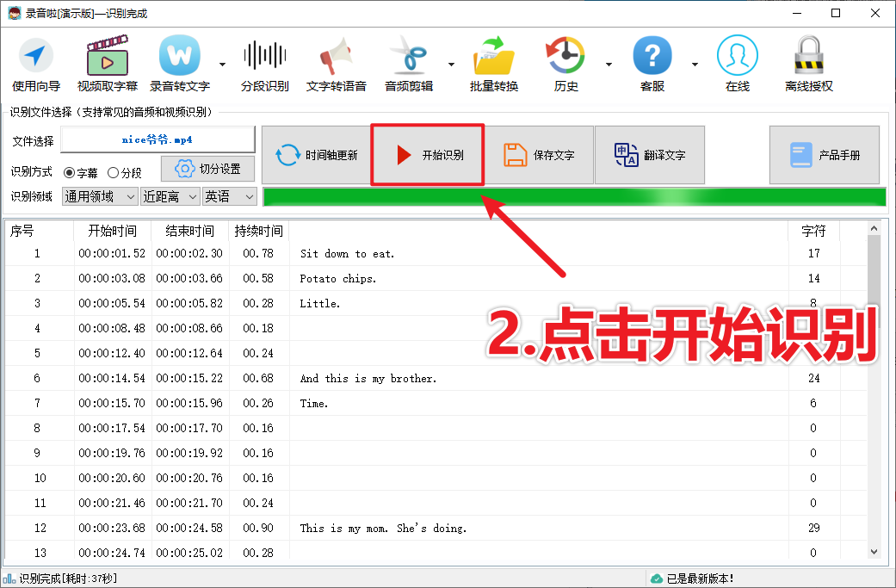Image resolution: width=896 pixels, height=588 pixels.
Task: Expand the arrow next to 客服
Action: [x=695, y=65]
